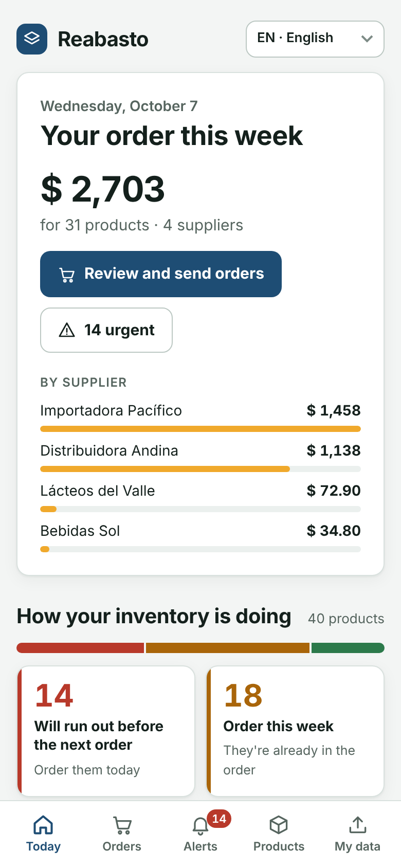The image size is (401, 868).
Task: Click the red 14 alerts notification badge
Action: coord(219,819)
